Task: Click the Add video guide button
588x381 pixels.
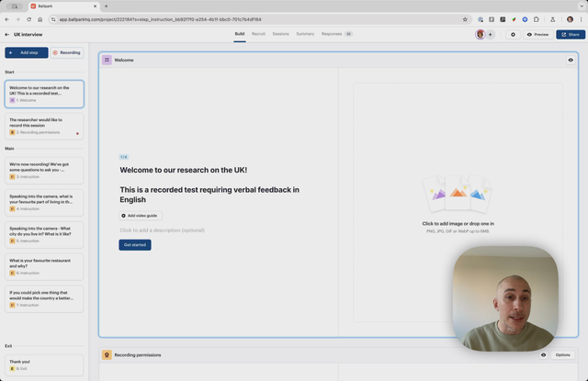Action: (141, 216)
